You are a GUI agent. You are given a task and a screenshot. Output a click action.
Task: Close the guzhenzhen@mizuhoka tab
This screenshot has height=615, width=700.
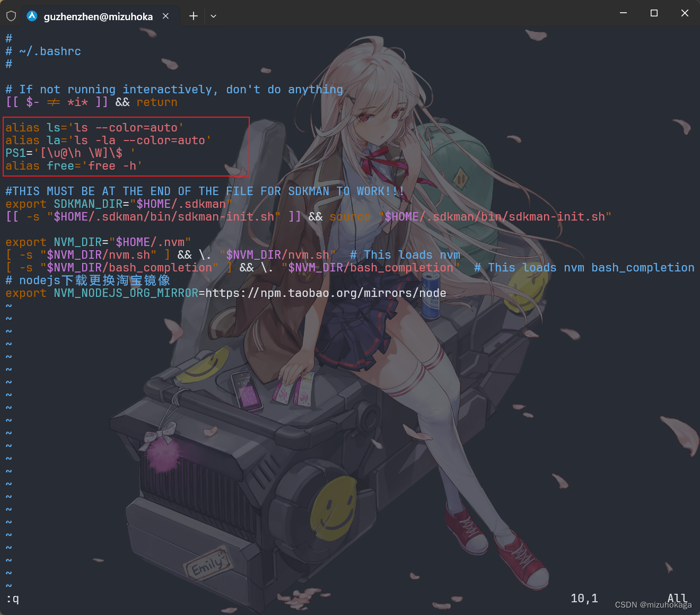coord(166,16)
